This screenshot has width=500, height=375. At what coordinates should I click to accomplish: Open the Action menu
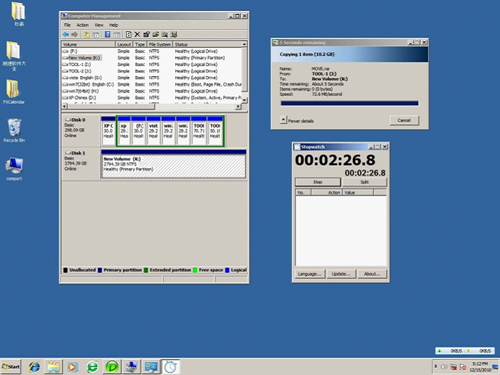pyautogui.click(x=83, y=25)
